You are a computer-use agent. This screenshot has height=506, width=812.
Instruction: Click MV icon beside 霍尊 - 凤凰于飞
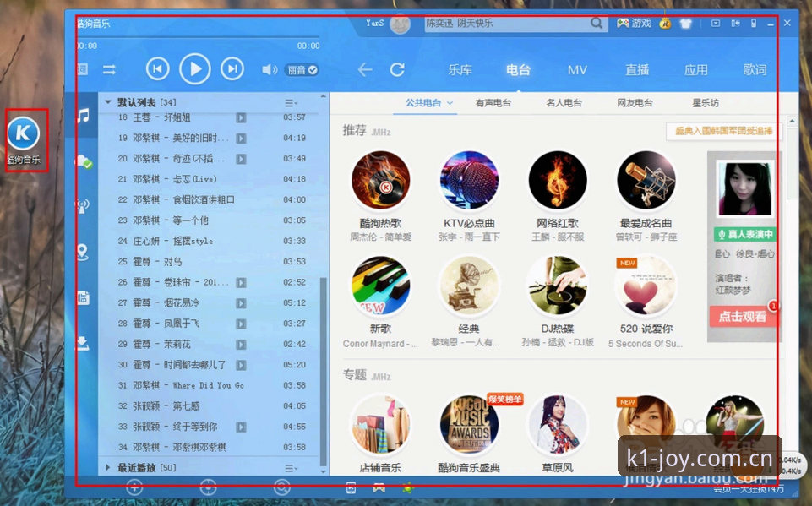click(241, 324)
